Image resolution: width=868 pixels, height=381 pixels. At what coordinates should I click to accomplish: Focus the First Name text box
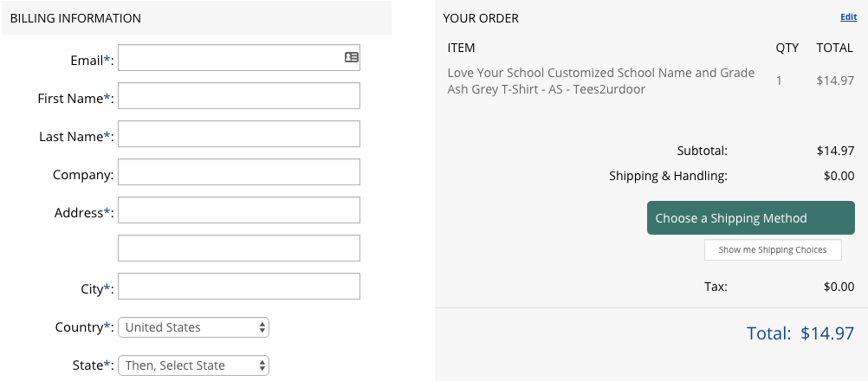[x=238, y=95]
